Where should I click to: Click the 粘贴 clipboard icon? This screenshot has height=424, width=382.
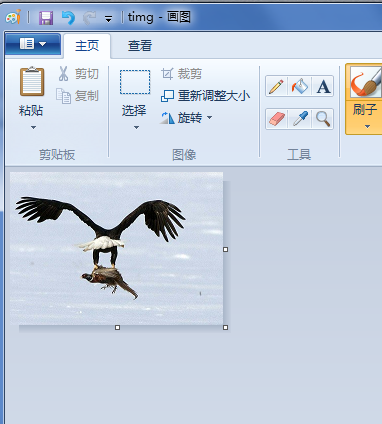[x=32, y=82]
